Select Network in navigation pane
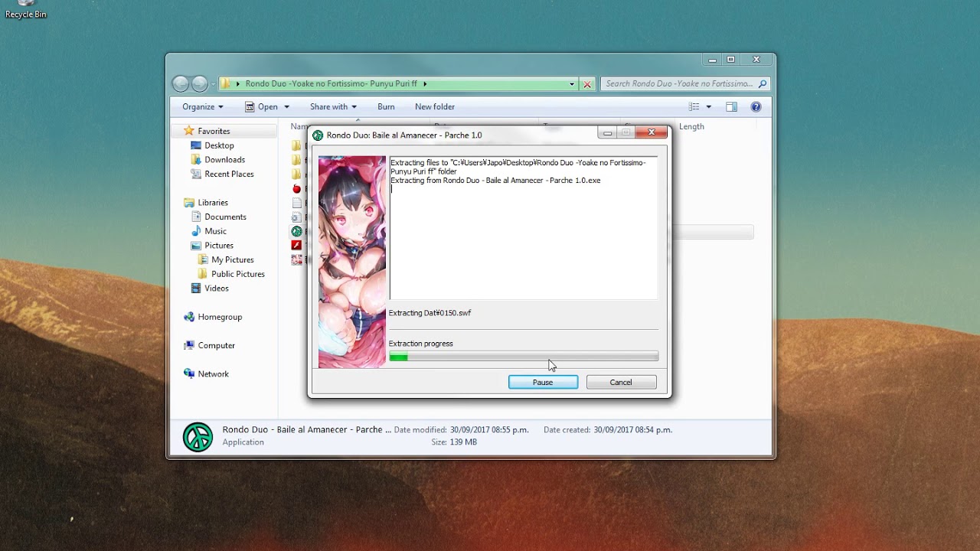This screenshot has height=551, width=980. point(214,374)
